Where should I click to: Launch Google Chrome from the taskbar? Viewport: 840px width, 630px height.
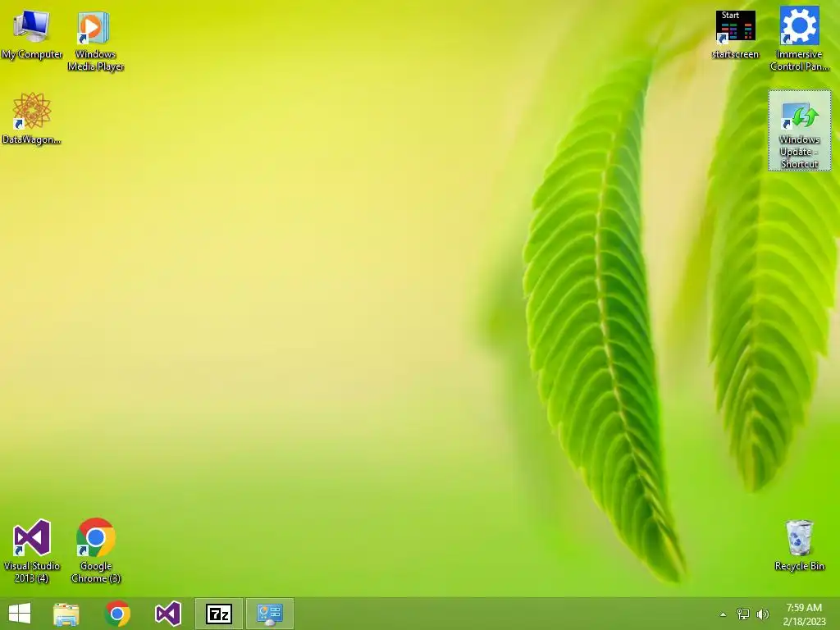pyautogui.click(x=117, y=614)
